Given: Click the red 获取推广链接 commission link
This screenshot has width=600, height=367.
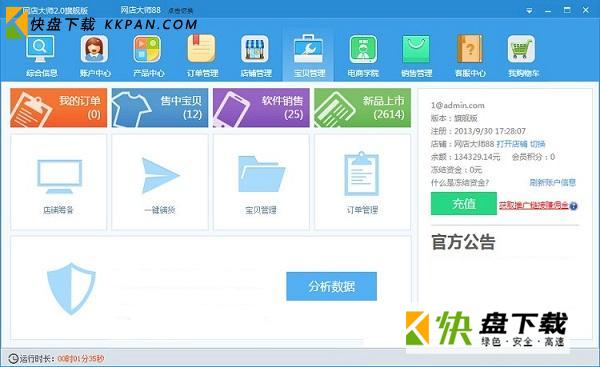Looking at the screenshot, I should tap(533, 206).
